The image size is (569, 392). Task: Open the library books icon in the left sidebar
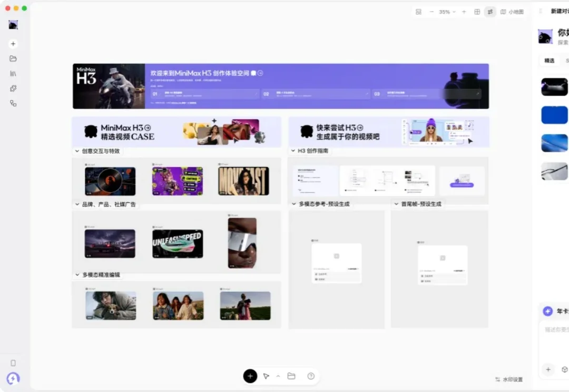point(13,74)
